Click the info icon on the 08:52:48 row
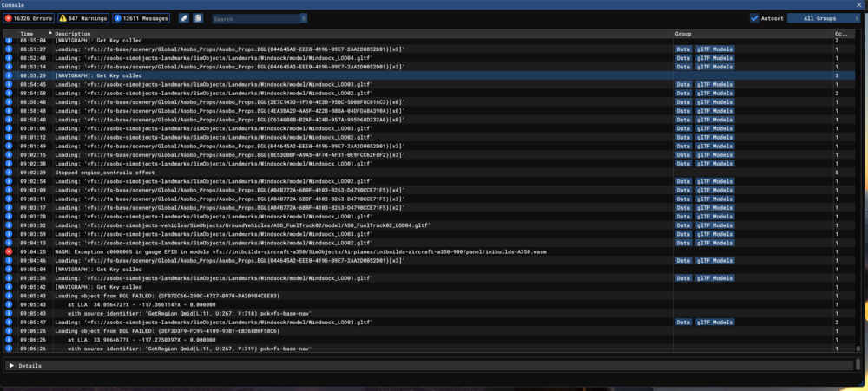This screenshot has width=868, height=391. tap(9, 58)
